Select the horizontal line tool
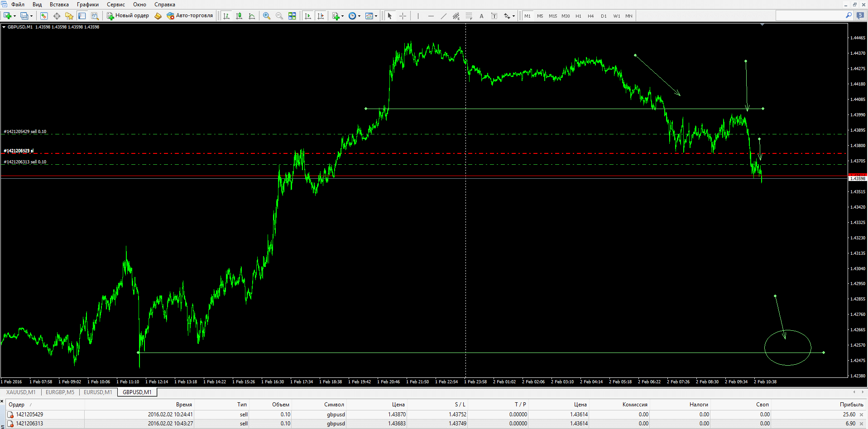The image size is (868, 429). point(431,16)
